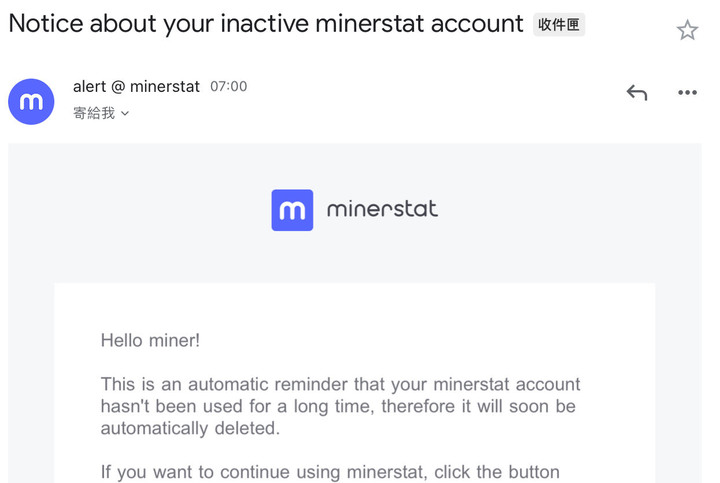Select sender name alert @ minerstat
720x483 pixels.
pyautogui.click(x=135, y=87)
